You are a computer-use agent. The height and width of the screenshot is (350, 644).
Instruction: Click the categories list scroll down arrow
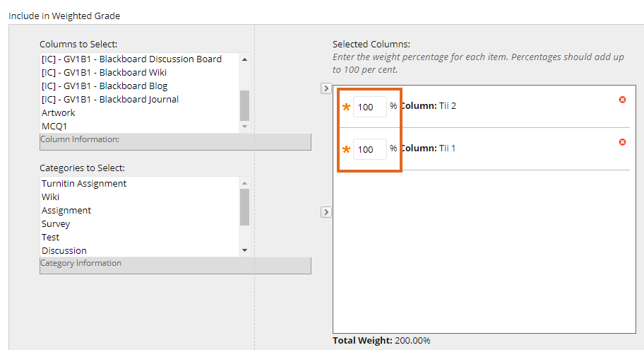coord(245,250)
